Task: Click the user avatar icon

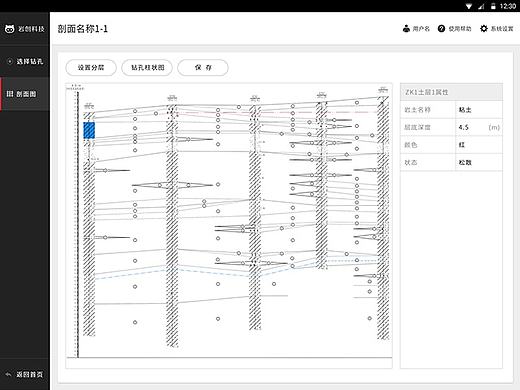Action: pos(406,29)
